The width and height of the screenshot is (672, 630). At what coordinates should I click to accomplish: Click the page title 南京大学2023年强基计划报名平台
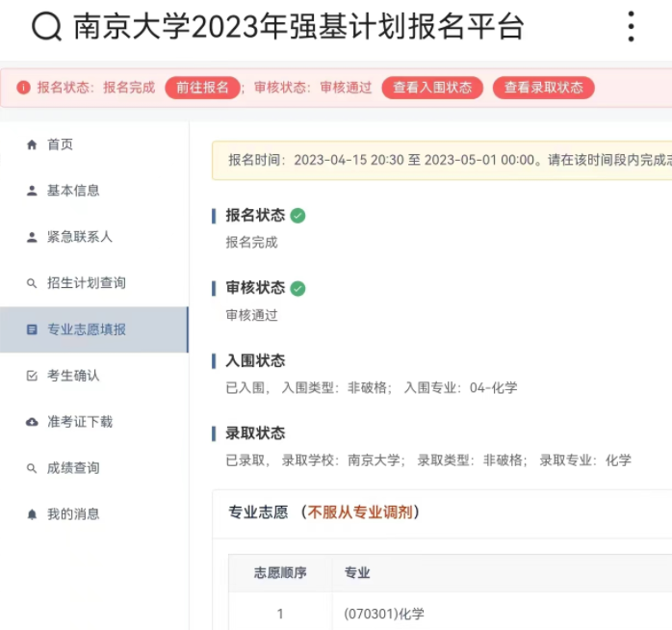tap(298, 27)
